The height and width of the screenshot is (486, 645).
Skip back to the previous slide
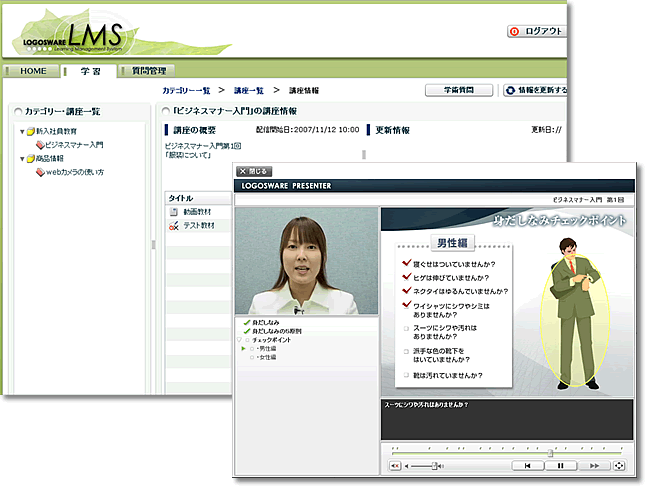(527, 465)
